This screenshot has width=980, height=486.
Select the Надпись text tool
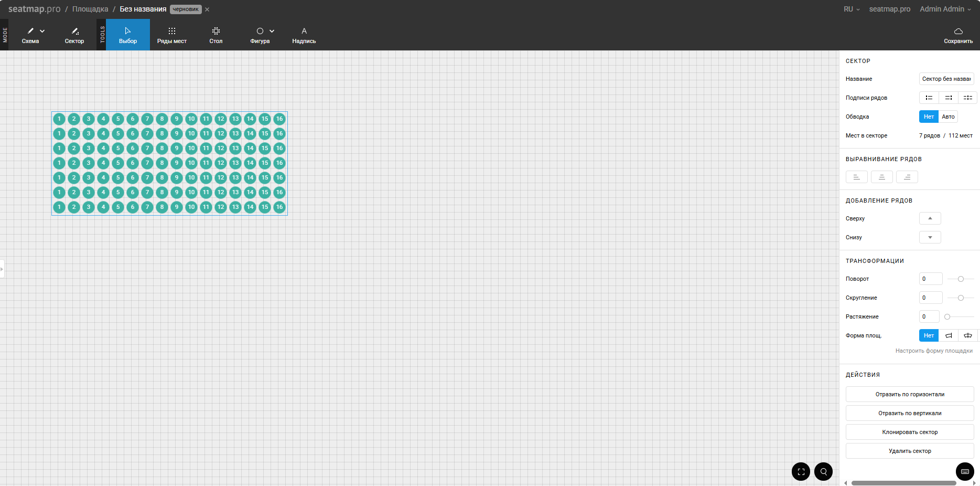click(304, 35)
